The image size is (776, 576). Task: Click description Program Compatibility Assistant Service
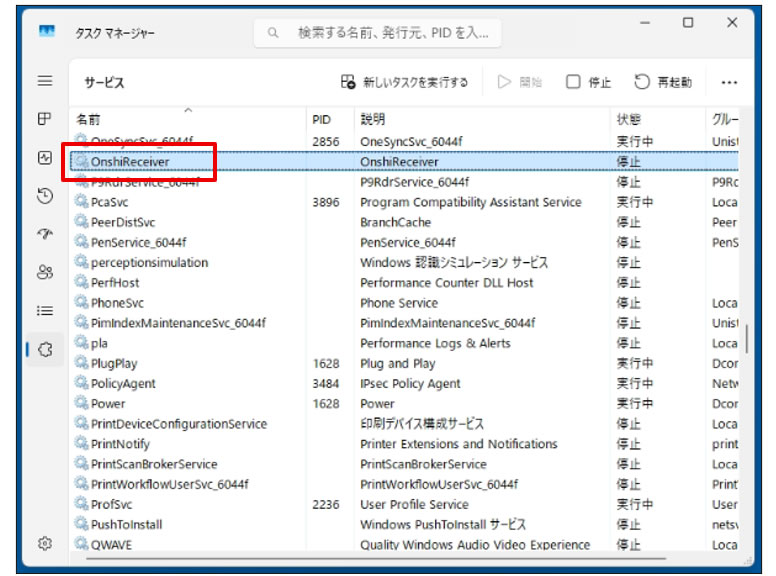471,202
